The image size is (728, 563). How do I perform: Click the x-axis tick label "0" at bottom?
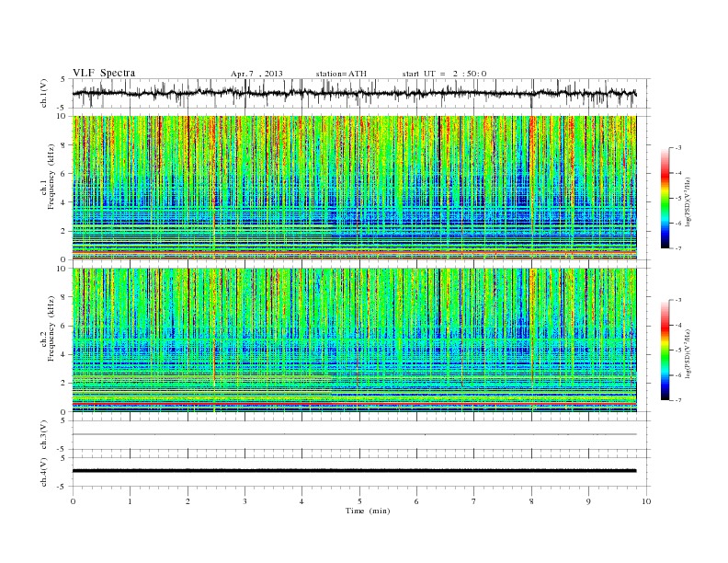pos(73,501)
